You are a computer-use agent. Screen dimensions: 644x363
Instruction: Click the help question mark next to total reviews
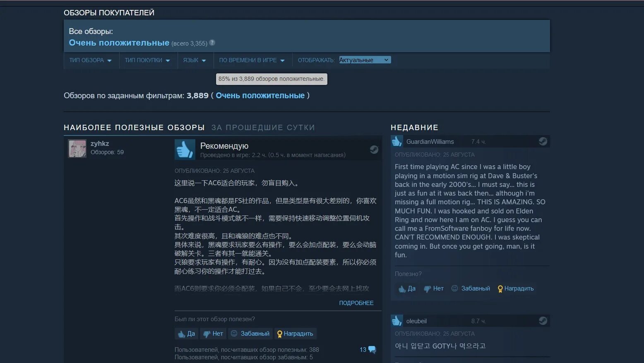click(212, 43)
